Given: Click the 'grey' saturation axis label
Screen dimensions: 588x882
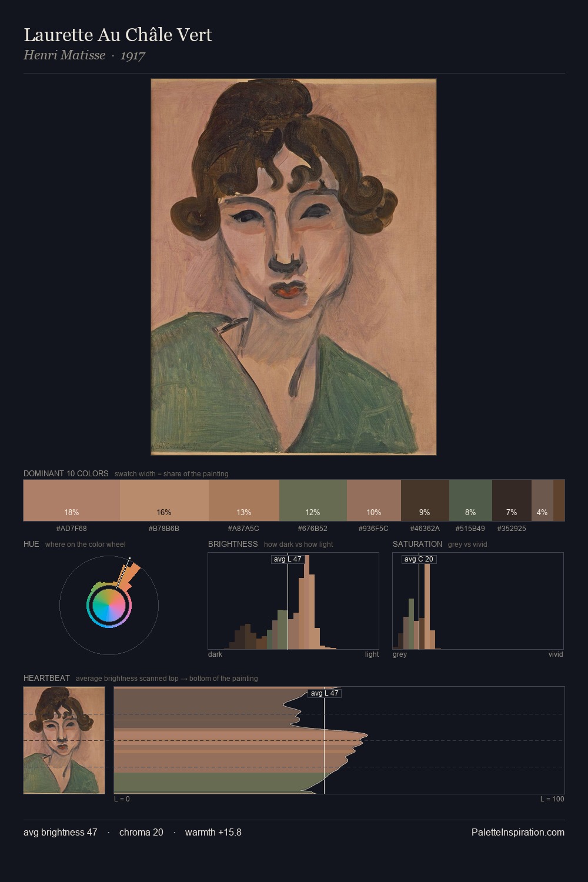Looking at the screenshot, I should (x=400, y=654).
